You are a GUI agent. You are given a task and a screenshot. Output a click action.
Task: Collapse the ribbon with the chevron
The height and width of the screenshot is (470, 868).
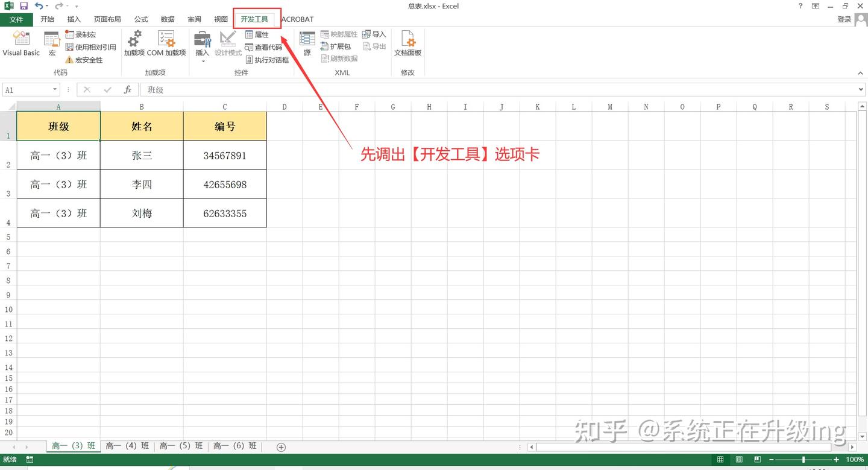[860, 72]
